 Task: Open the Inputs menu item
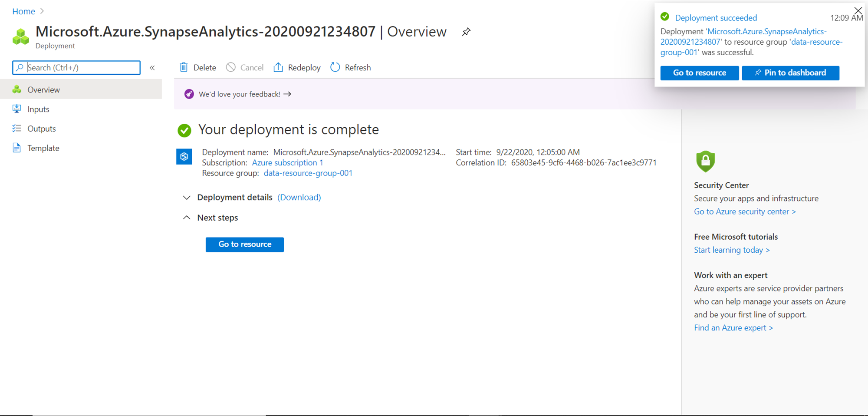[x=81, y=109]
